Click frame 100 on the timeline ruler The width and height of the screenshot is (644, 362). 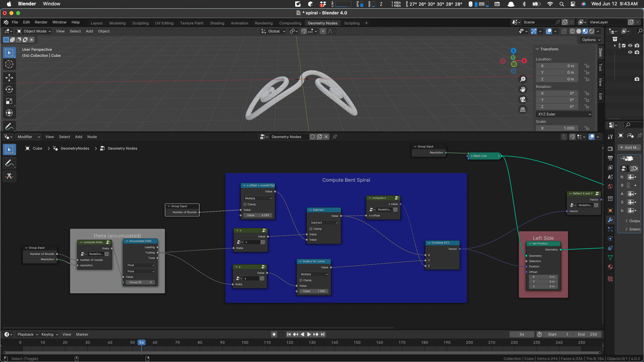coord(245,342)
